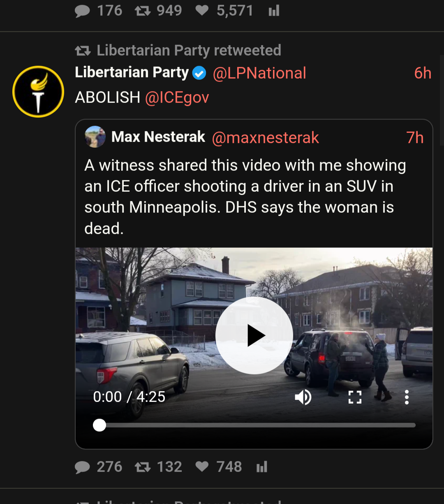Click the reply icon under the quoted tweet

83,467
